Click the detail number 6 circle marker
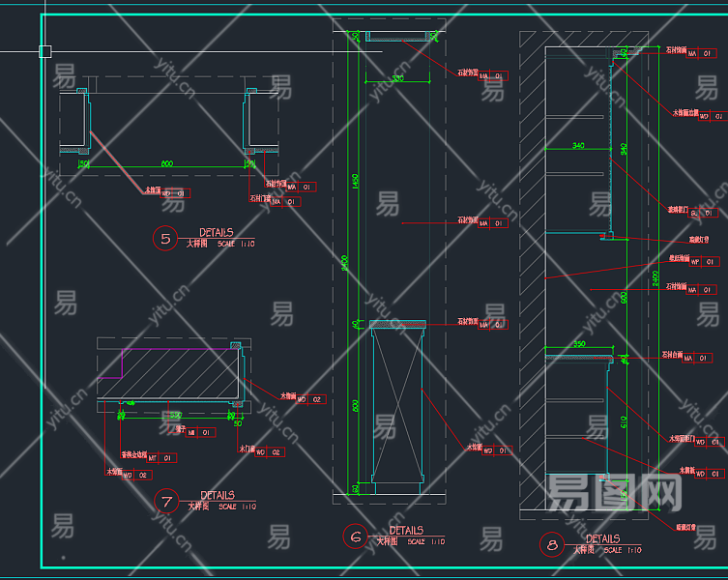 356,536
